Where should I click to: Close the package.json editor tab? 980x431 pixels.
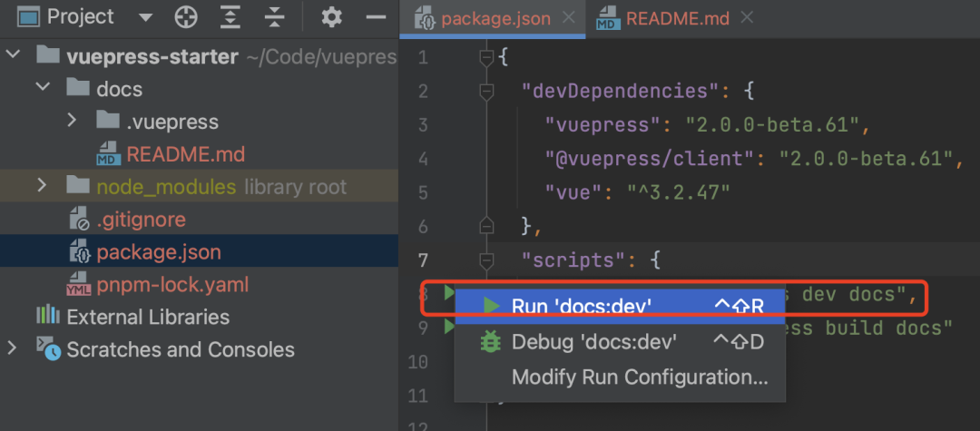568,18
